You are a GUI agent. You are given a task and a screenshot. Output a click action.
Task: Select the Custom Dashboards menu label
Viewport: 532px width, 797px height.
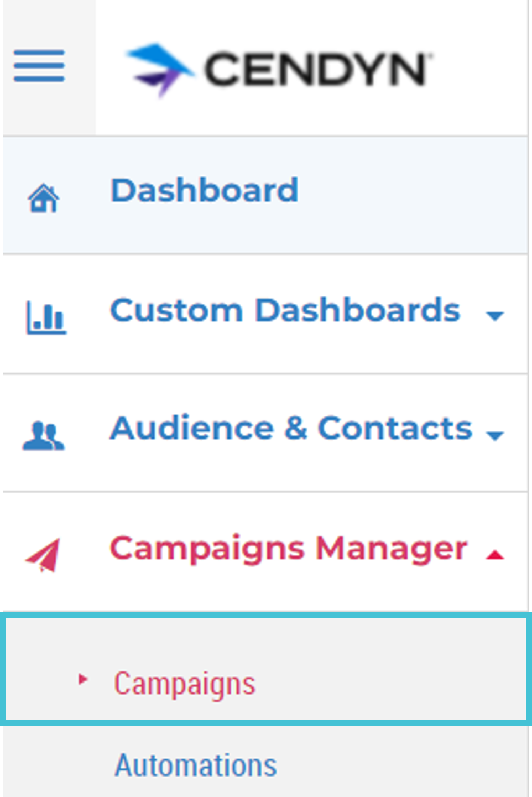tap(285, 310)
